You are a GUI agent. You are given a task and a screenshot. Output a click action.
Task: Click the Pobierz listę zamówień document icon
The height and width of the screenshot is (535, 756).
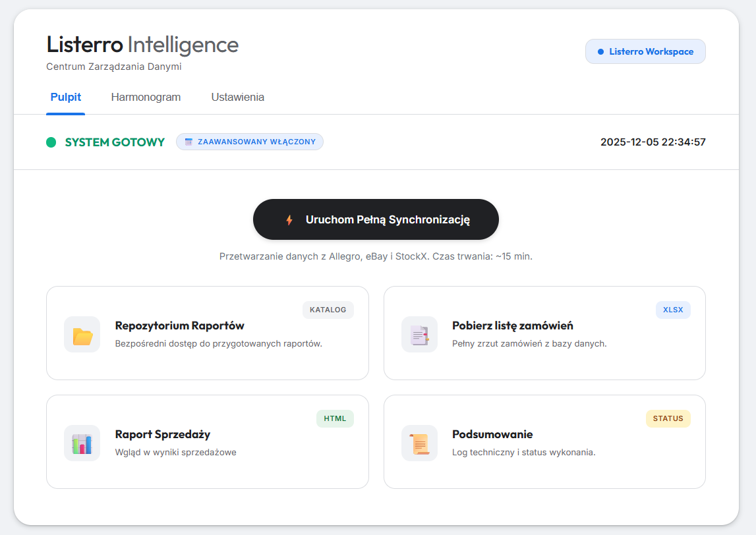(419, 334)
